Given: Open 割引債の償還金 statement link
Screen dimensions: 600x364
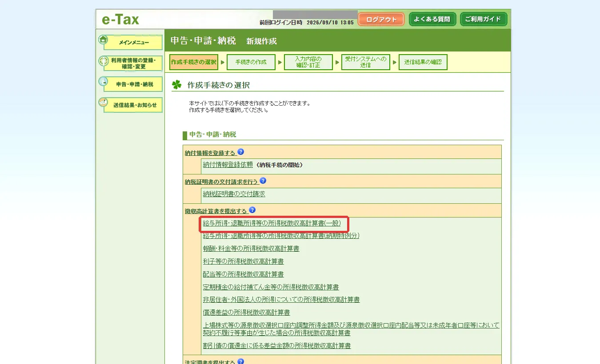Looking at the screenshot, I should 277,345.
